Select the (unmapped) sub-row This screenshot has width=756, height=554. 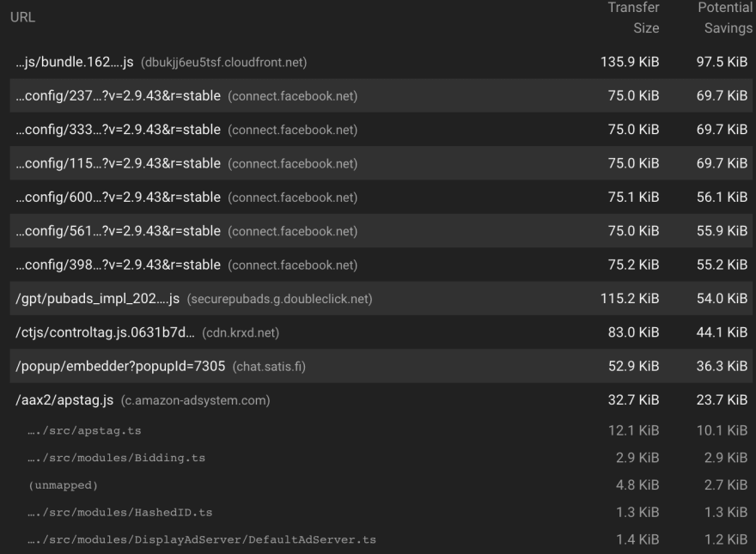(381, 485)
